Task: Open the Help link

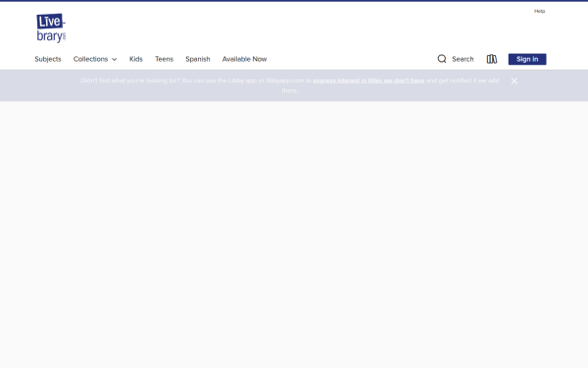Action: pyautogui.click(x=539, y=11)
